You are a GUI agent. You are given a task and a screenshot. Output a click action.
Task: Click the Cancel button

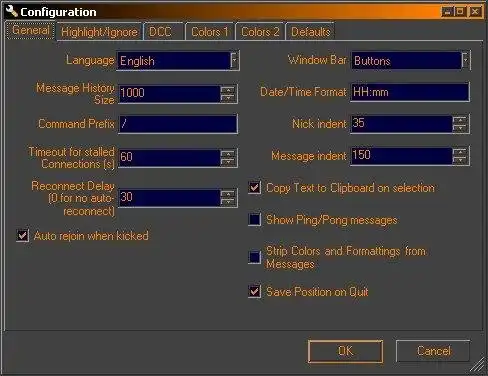click(x=433, y=351)
